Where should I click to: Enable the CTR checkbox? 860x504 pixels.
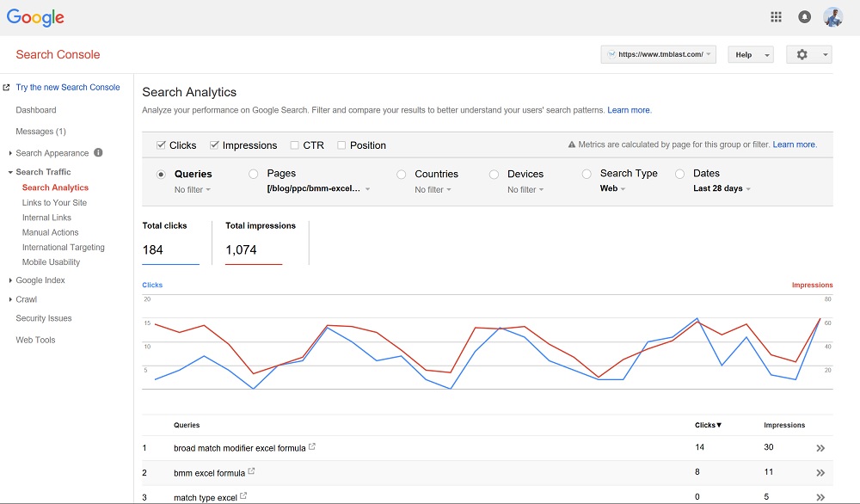pyautogui.click(x=294, y=145)
